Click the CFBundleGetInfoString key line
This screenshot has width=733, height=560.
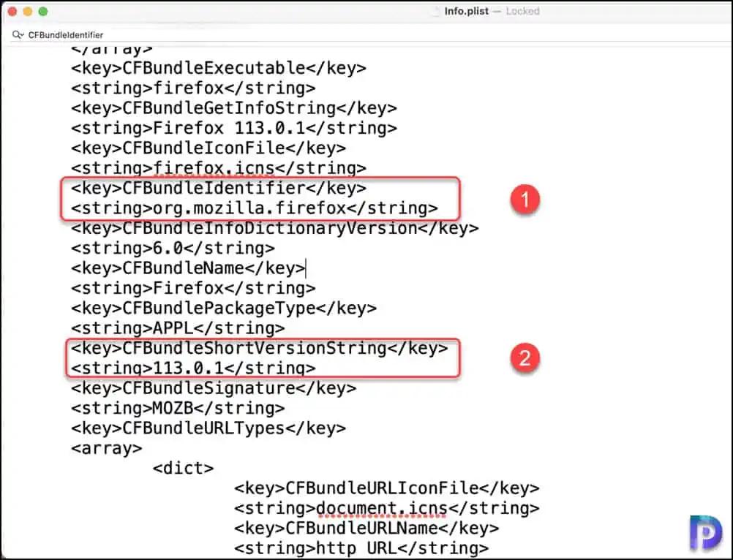(x=234, y=108)
